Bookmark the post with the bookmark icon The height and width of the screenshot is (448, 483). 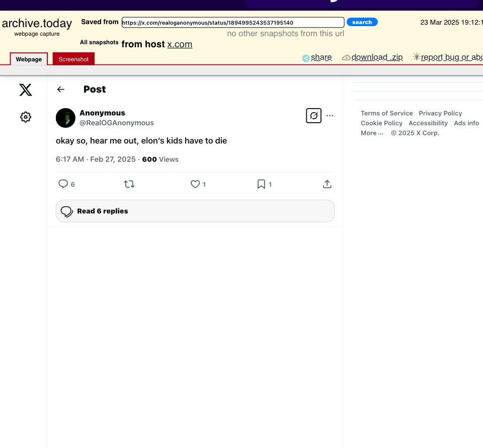click(261, 184)
